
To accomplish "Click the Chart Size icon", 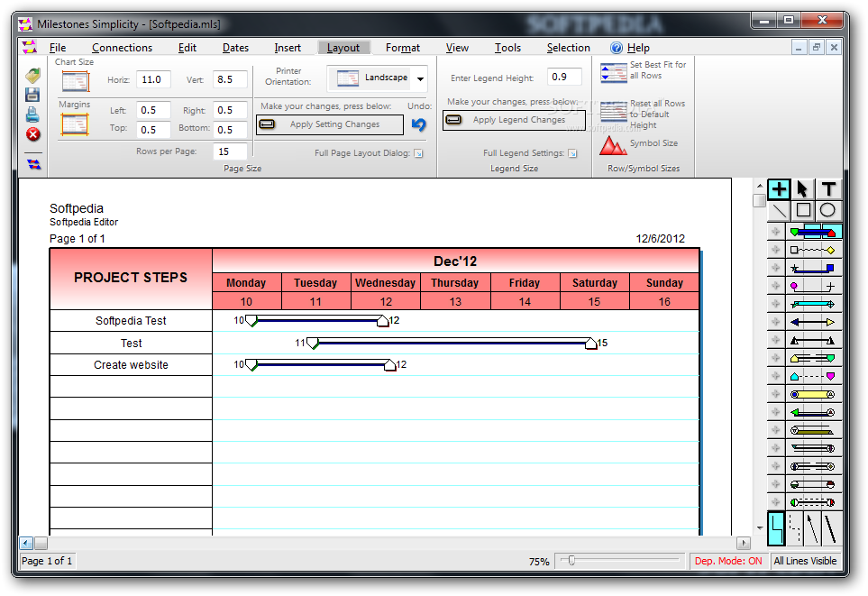I will pos(76,81).
